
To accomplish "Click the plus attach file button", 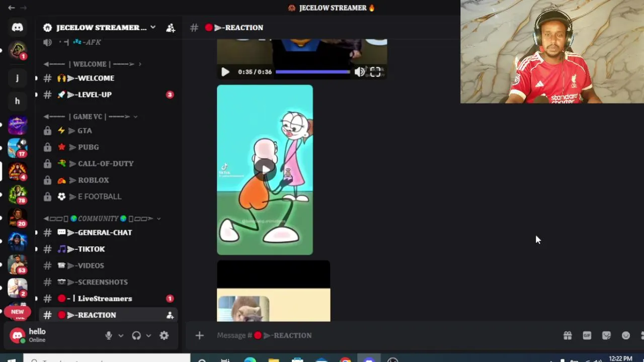I will tap(200, 335).
